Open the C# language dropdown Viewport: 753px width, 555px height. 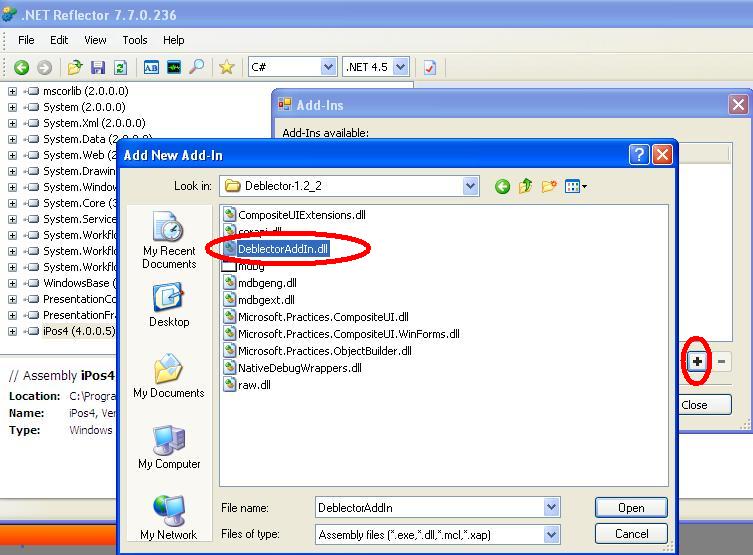coord(328,67)
